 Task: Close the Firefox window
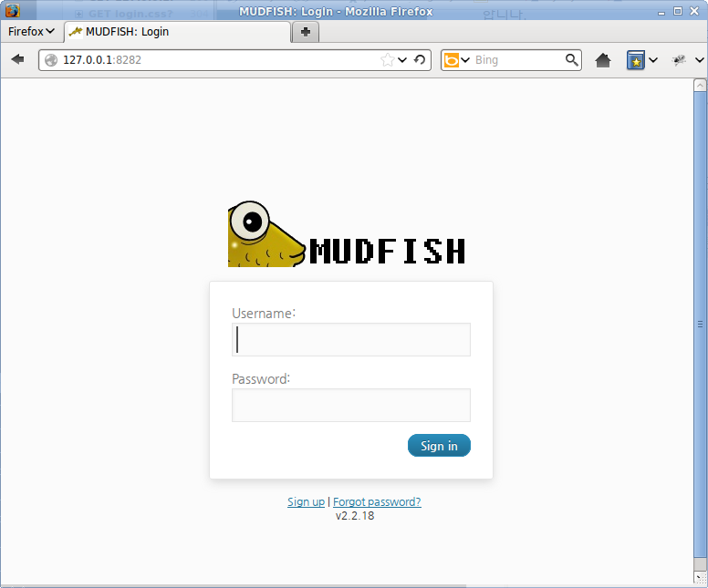pos(694,11)
